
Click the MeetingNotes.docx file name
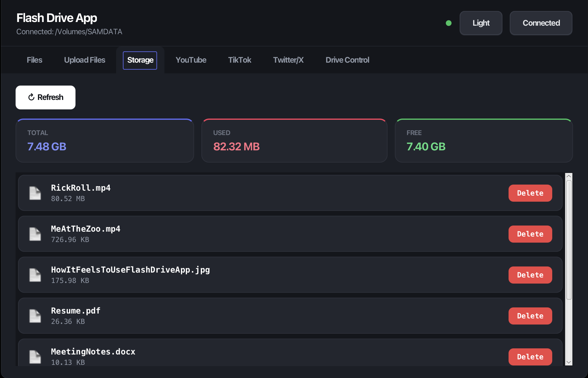click(93, 352)
